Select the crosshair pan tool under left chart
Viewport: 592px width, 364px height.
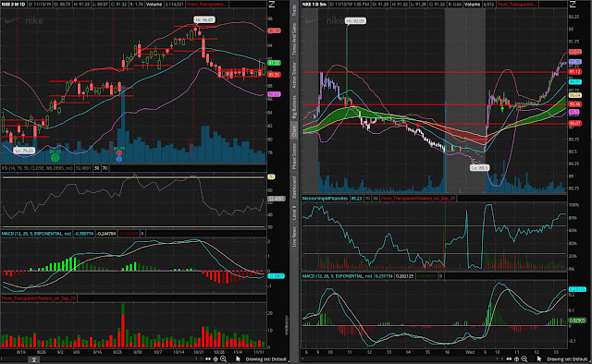(216, 358)
